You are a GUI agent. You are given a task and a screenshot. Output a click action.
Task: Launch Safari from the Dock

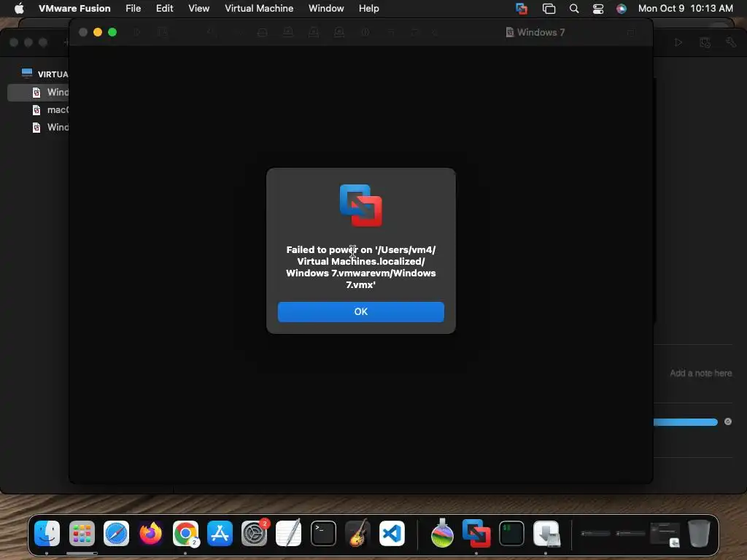point(116,533)
